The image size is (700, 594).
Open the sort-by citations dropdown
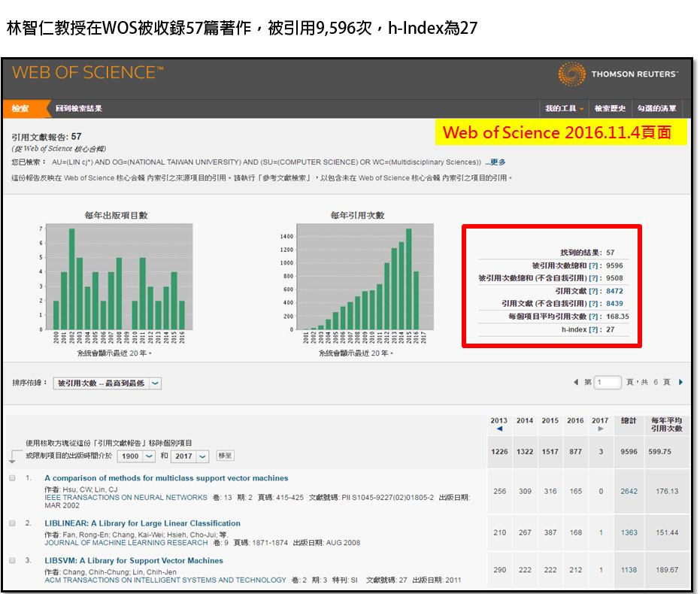pos(107,383)
